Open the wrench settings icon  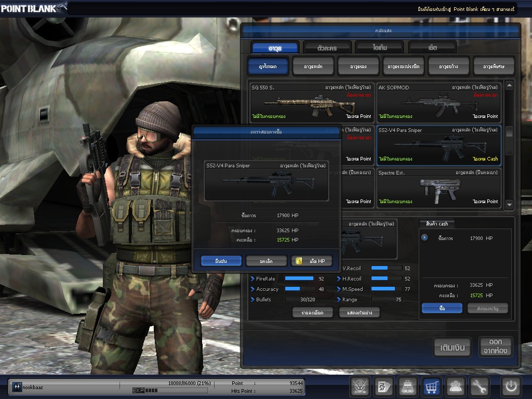click(x=479, y=387)
